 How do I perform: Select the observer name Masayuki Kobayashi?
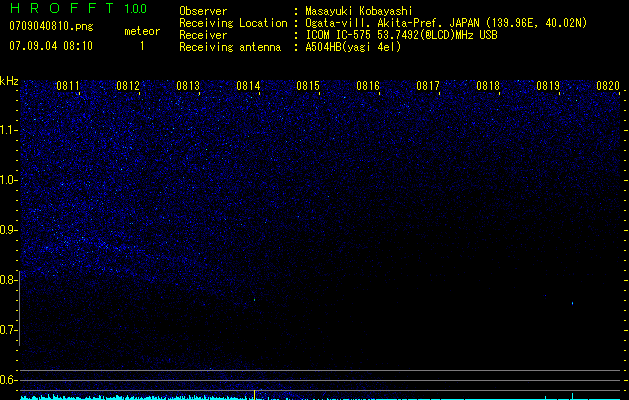(359, 11)
